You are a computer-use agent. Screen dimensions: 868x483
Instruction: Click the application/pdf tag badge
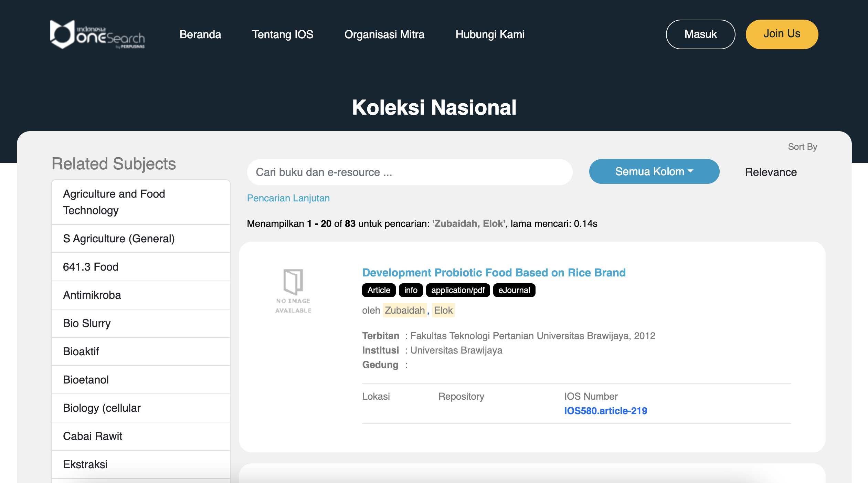pyautogui.click(x=458, y=290)
